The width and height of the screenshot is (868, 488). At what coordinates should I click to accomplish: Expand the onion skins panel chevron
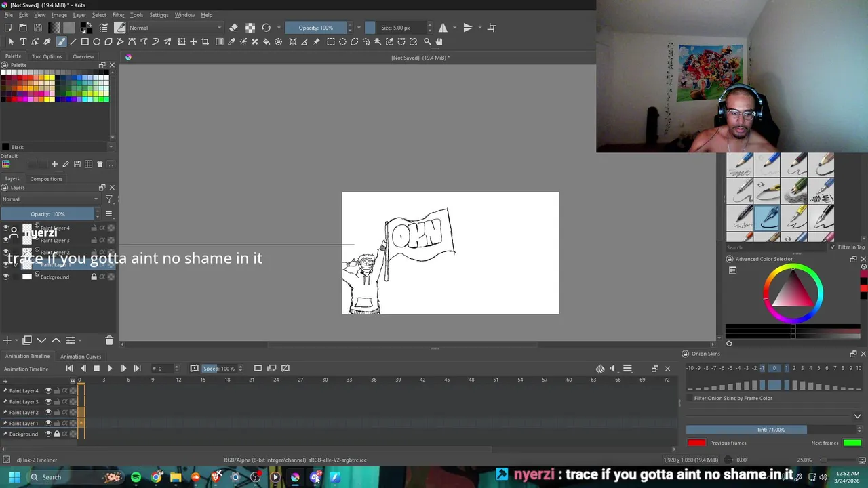(857, 416)
